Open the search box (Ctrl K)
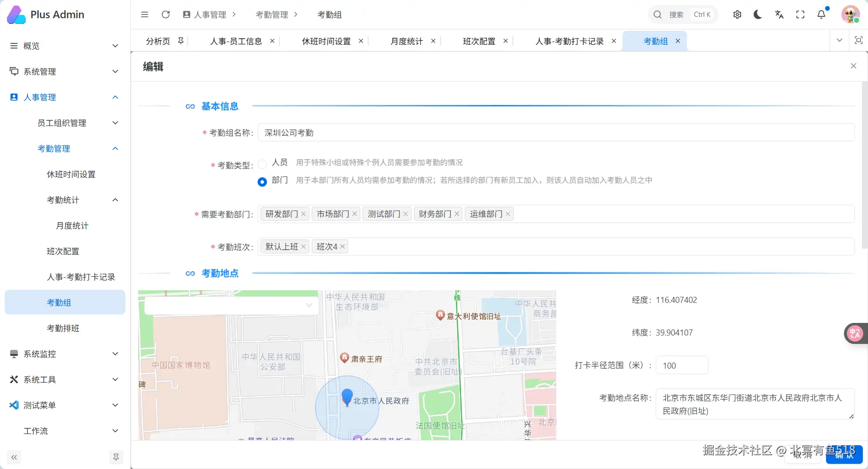The width and height of the screenshot is (868, 469). tap(683, 14)
